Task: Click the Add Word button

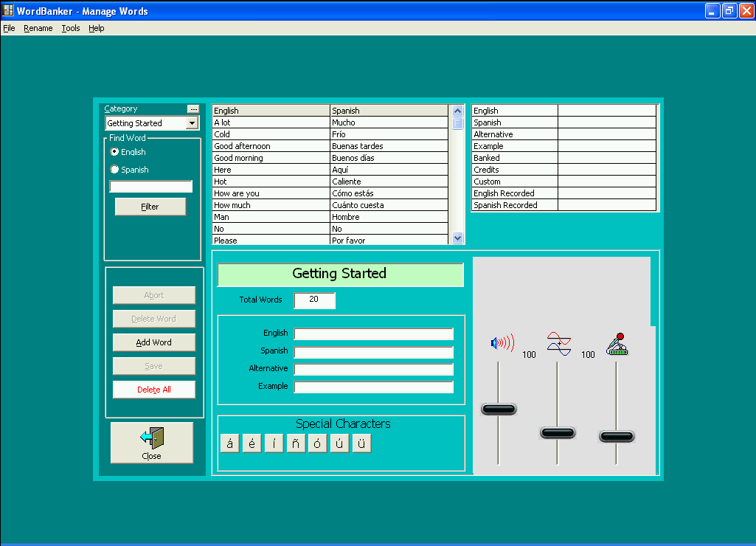Action: pos(154,342)
